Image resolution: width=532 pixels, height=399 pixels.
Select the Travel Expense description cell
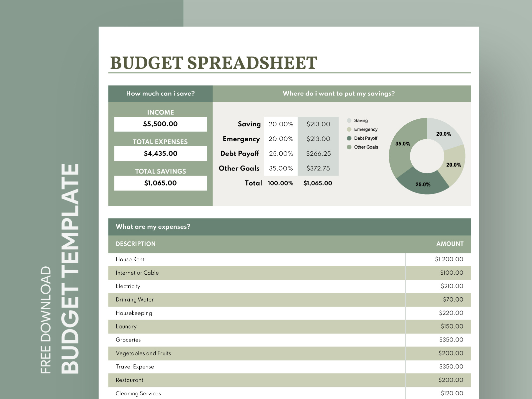tap(257, 367)
